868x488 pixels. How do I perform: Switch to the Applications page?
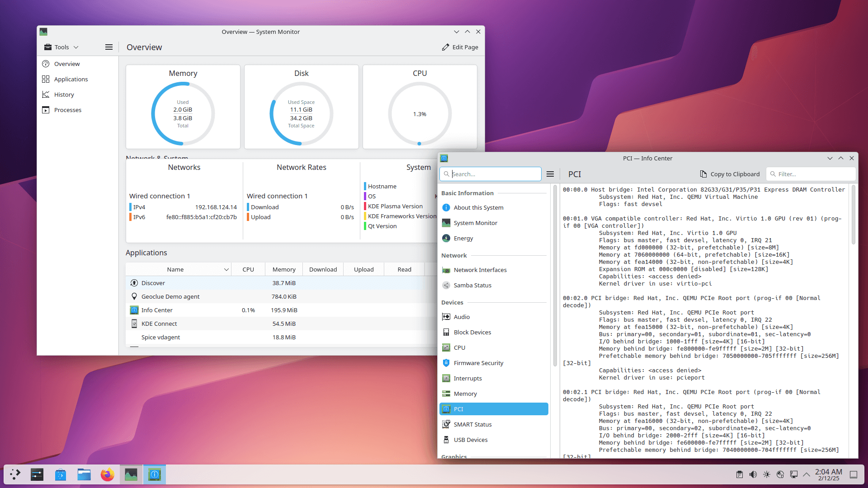(x=70, y=79)
